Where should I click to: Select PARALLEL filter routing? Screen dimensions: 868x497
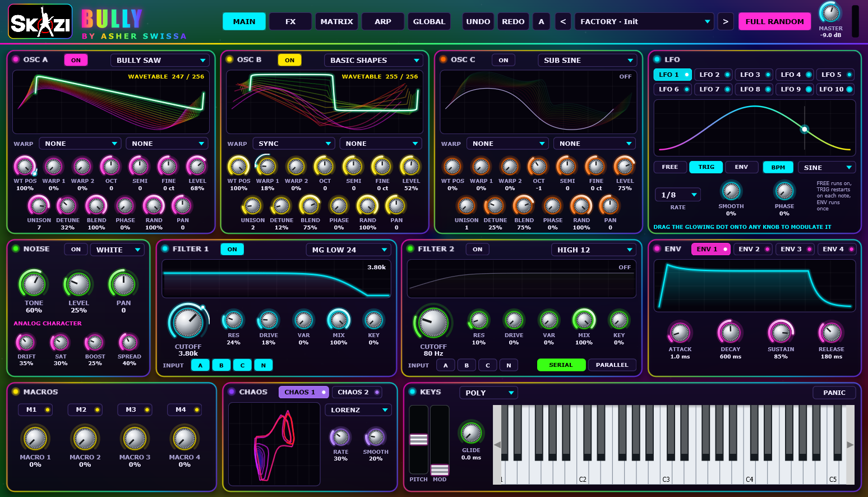tap(612, 365)
